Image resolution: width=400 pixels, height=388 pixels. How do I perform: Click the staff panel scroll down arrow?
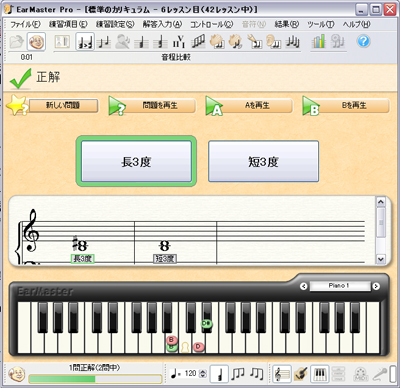(x=381, y=259)
